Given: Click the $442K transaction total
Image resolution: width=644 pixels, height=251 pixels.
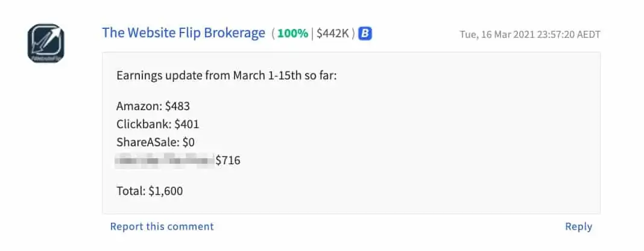Looking at the screenshot, I should 333,34.
